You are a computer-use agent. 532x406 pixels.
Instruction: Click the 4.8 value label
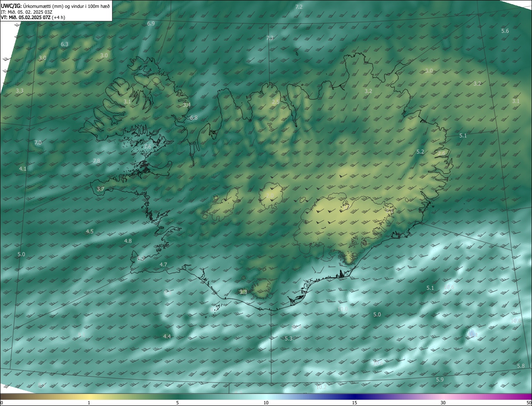(x=128, y=241)
